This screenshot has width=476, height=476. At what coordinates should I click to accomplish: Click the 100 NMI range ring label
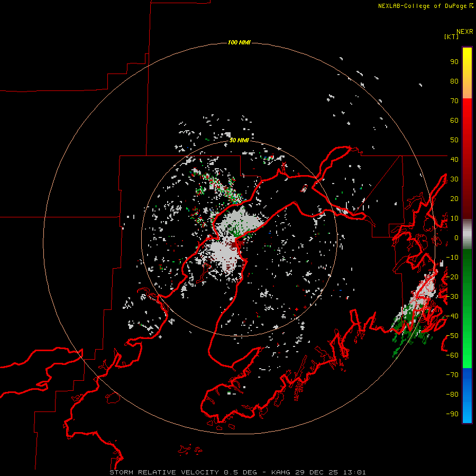(x=239, y=42)
